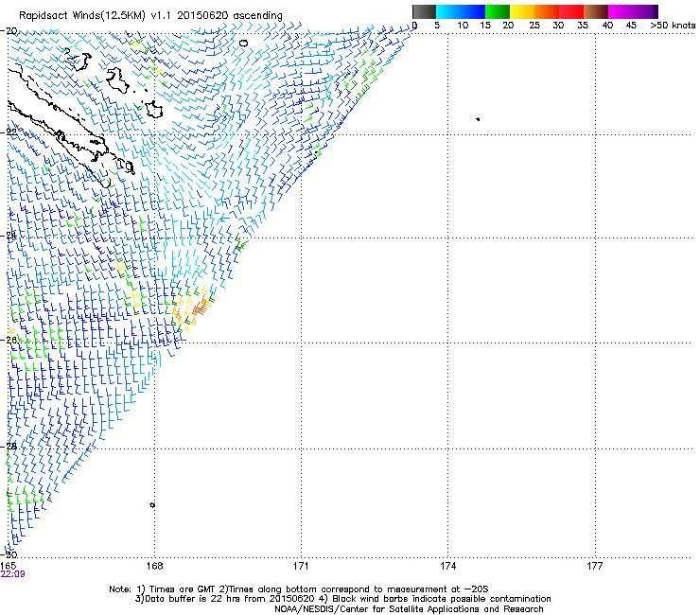
Task: Click the NOAA/NESDIS credit line
Action: coord(409,609)
